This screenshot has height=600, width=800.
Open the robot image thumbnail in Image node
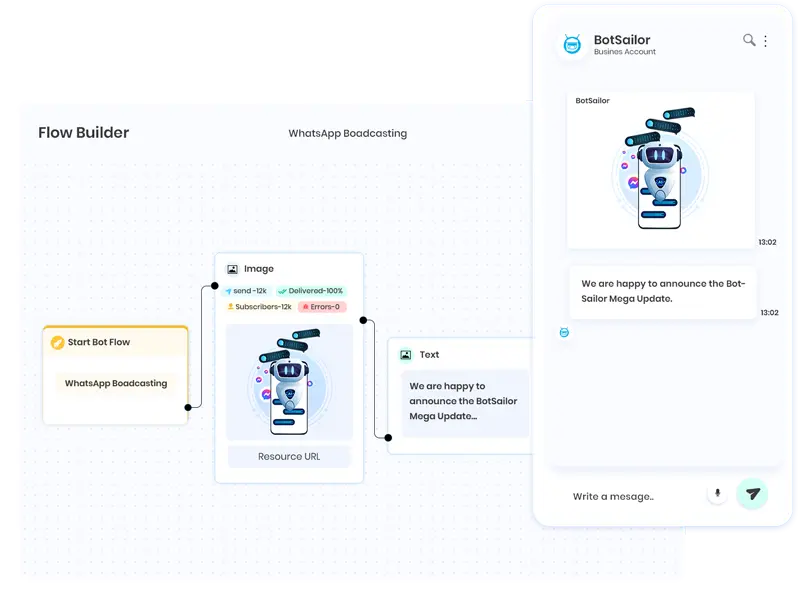289,382
